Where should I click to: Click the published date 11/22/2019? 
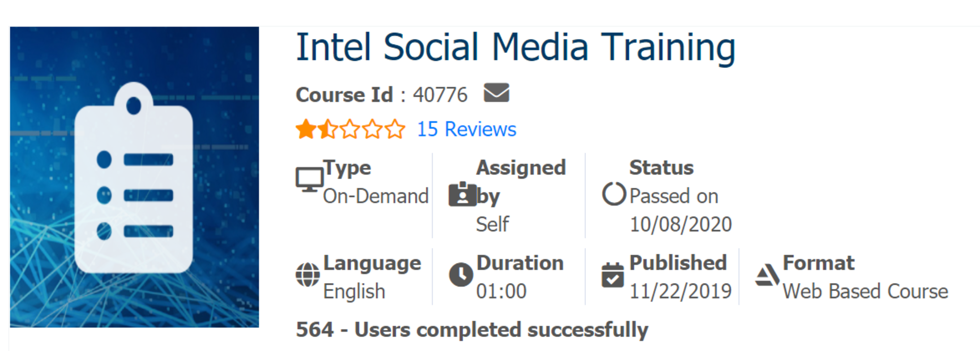[680, 291]
